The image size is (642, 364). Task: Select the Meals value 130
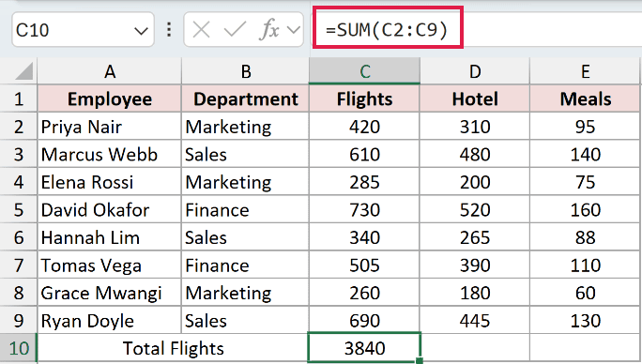(586, 321)
